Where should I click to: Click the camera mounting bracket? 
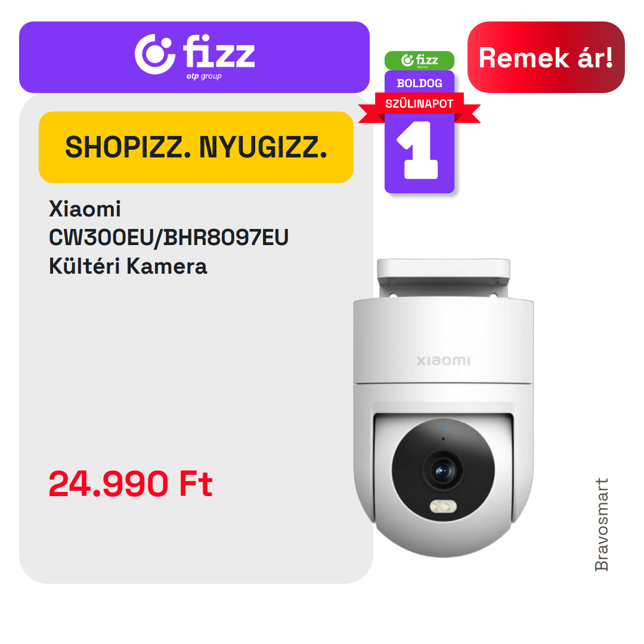coord(444,278)
